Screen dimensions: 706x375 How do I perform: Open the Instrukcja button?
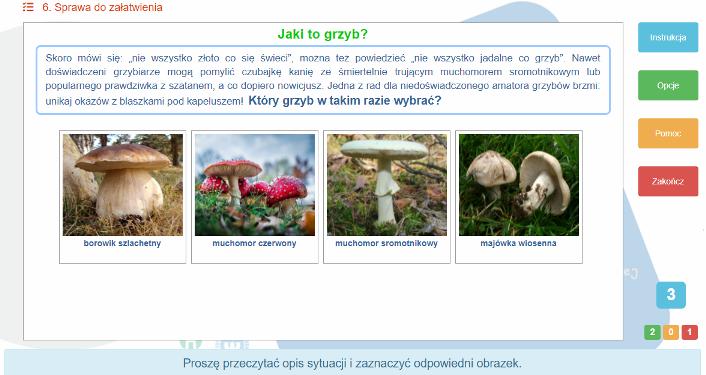668,37
